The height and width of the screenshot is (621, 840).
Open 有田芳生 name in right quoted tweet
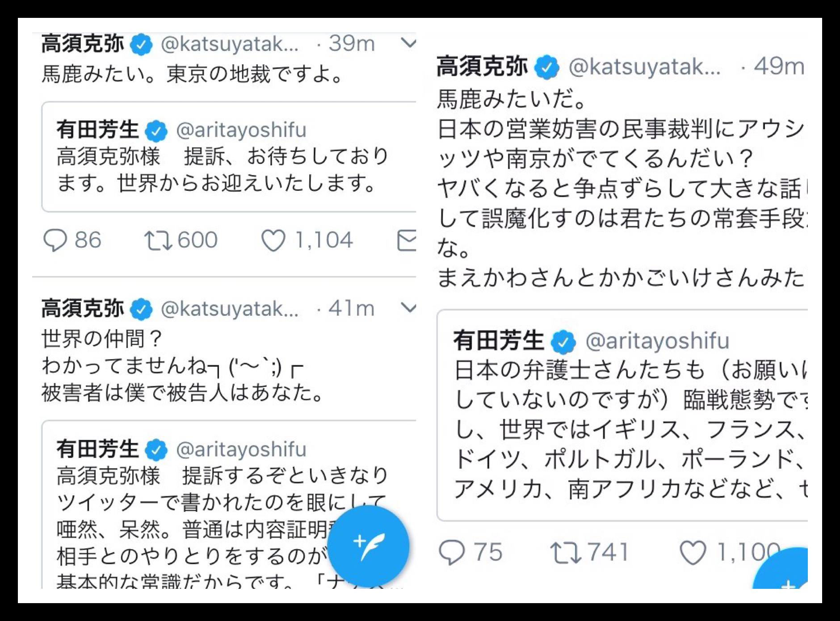[x=499, y=341]
